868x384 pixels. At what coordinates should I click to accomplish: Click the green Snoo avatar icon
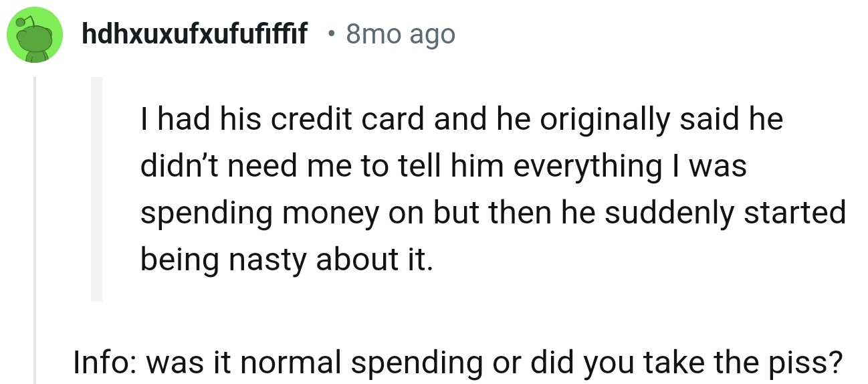[x=35, y=35]
